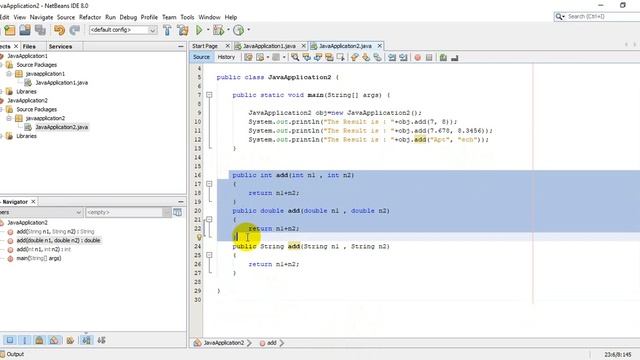Click Find Previous Occurrence editor icon

coord(307,58)
